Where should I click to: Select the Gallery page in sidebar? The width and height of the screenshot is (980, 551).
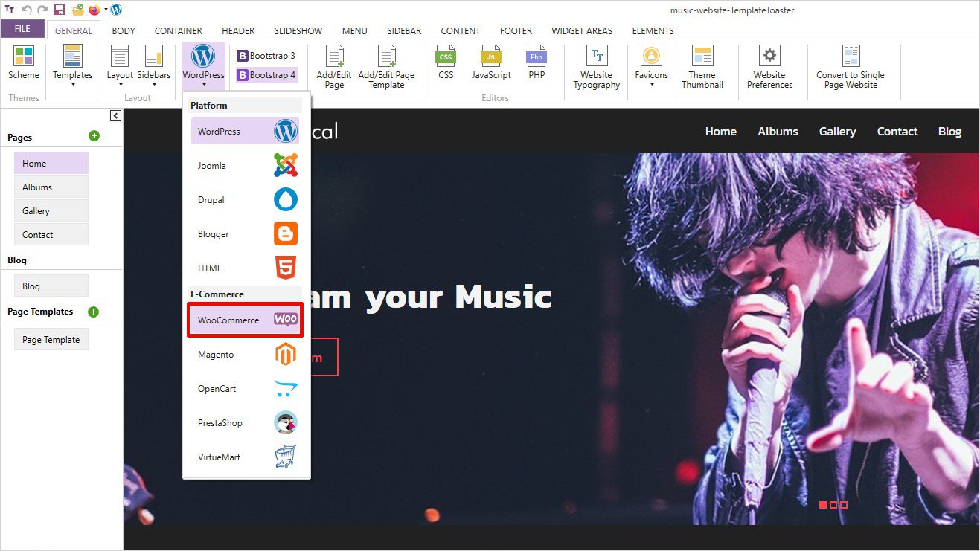(x=51, y=211)
